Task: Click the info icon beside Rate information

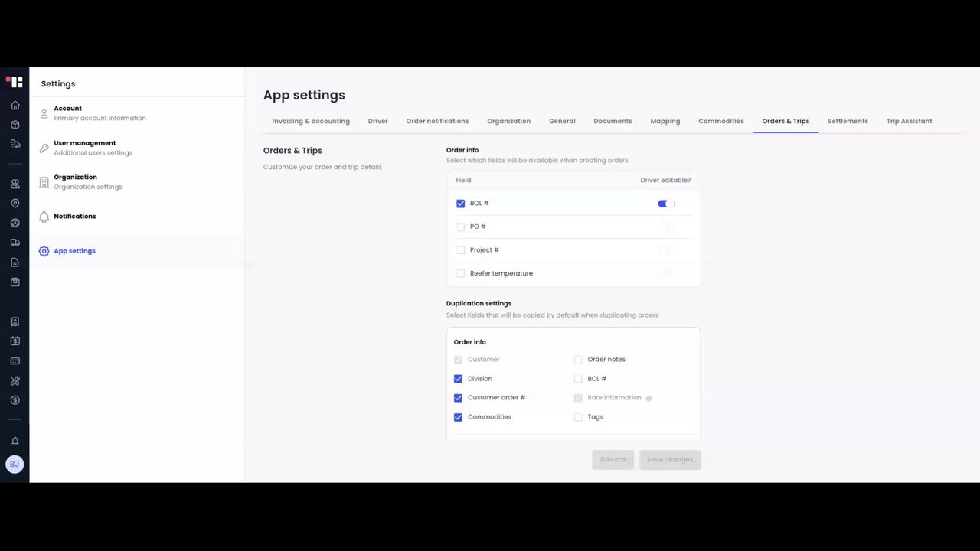Action: pos(648,398)
